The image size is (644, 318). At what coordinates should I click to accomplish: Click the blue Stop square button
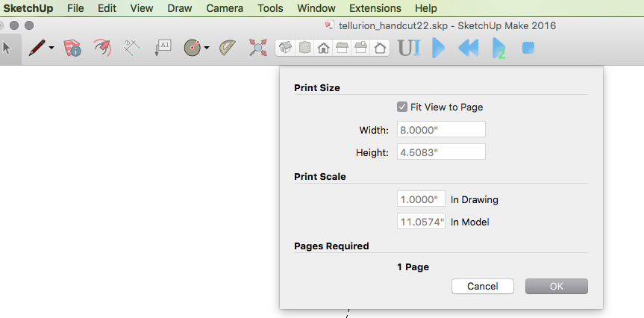click(x=528, y=48)
